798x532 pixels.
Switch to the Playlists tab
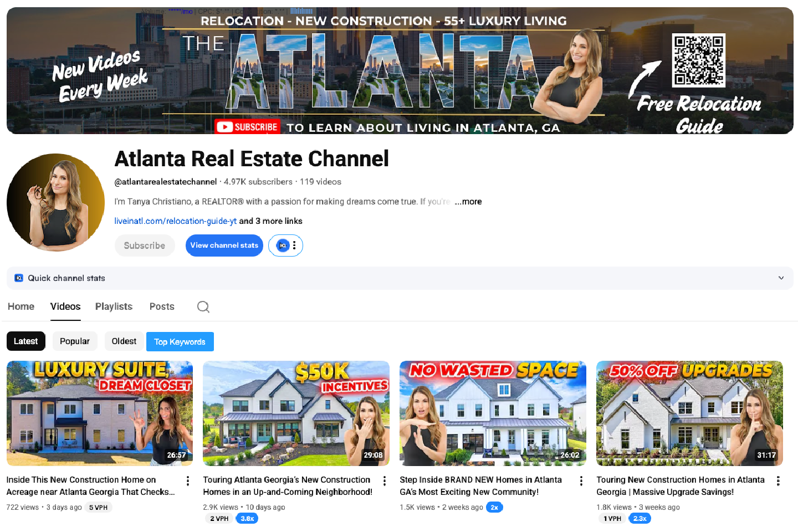(114, 306)
